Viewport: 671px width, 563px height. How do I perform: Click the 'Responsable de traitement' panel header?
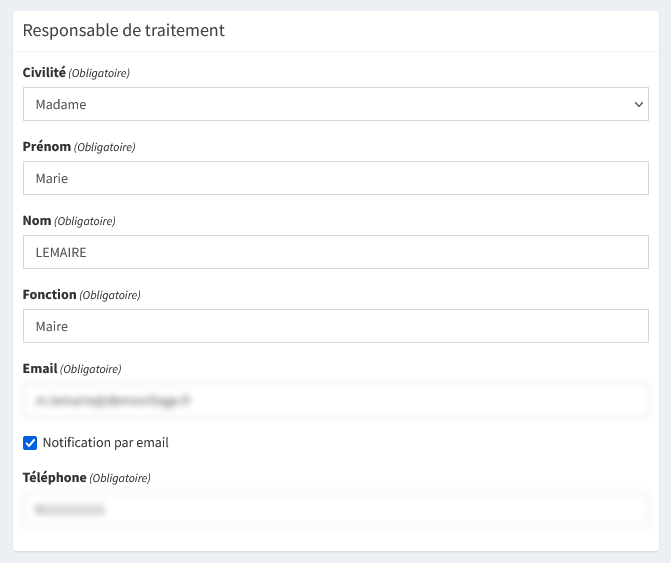[123, 30]
